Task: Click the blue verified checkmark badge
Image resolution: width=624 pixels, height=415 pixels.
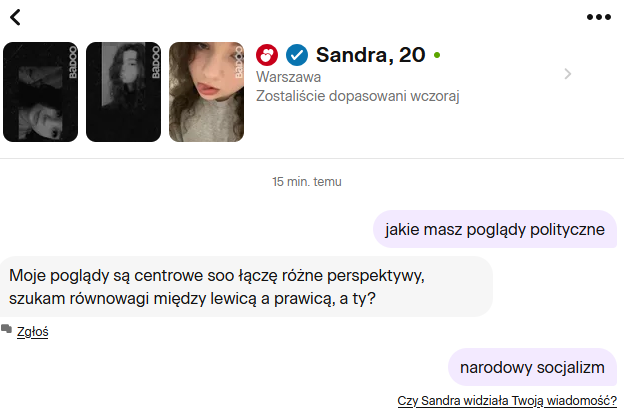Action: tap(297, 55)
